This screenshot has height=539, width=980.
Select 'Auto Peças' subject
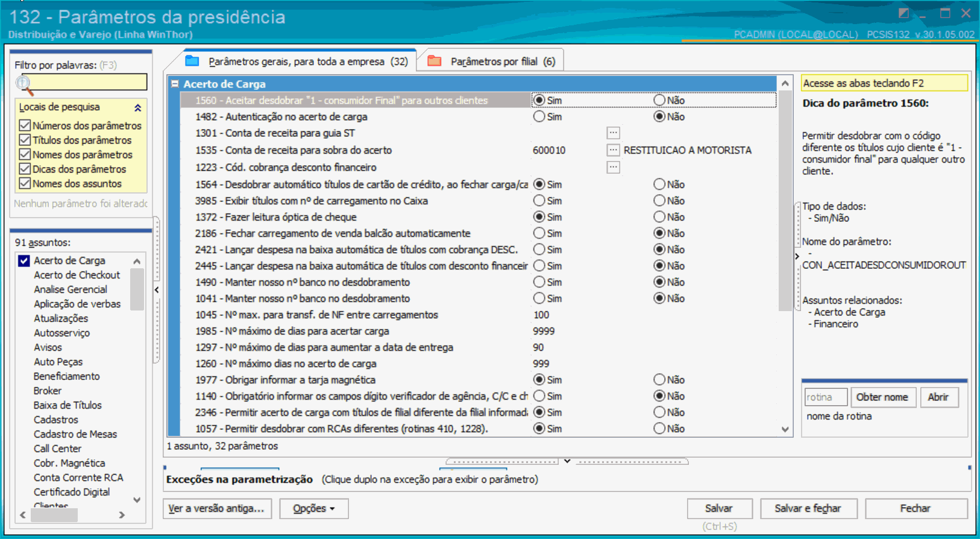tap(58, 362)
